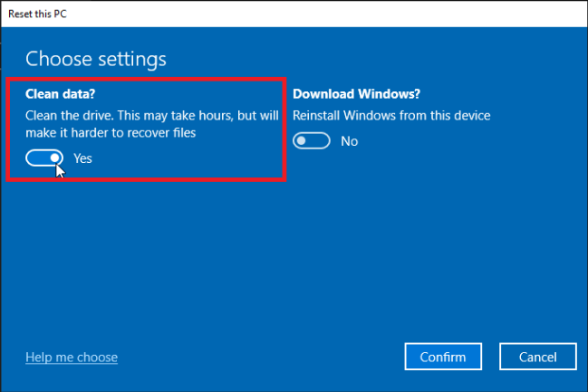Screen dimensions: 588x392
Task: Click the white knob on Clean data switch
Action: click(x=54, y=158)
